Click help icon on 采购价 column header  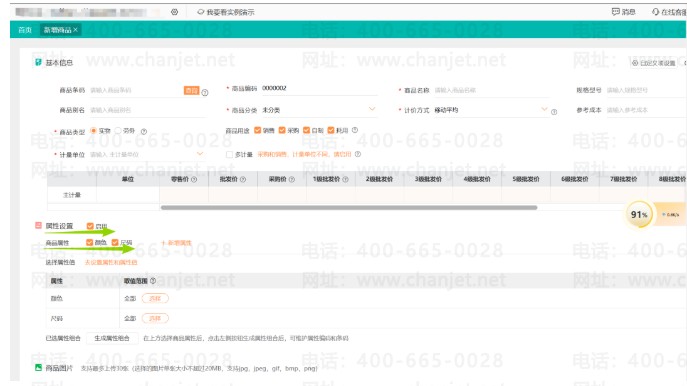292,179
